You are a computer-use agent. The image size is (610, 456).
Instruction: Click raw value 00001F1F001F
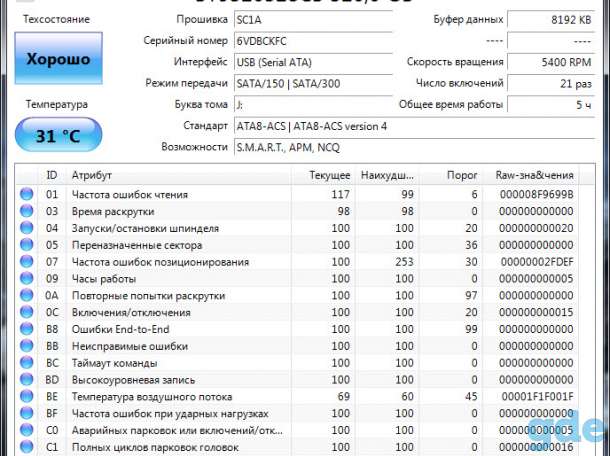click(x=537, y=396)
